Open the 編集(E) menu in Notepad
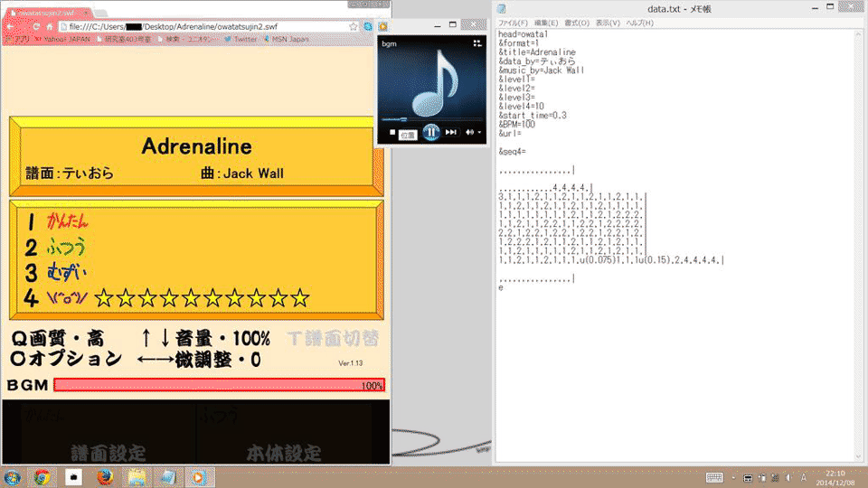The image size is (868, 488). pos(546,23)
